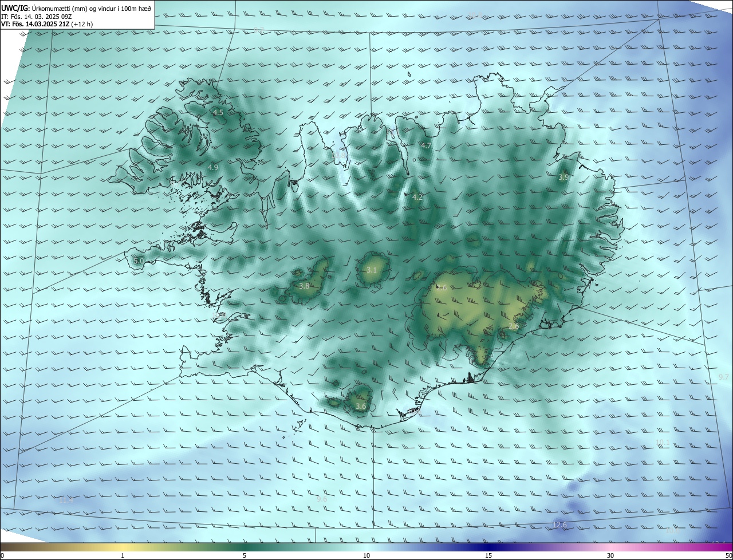The image size is (733, 560).
Task: Click the 4.5 value label on the map
Action: click(218, 113)
